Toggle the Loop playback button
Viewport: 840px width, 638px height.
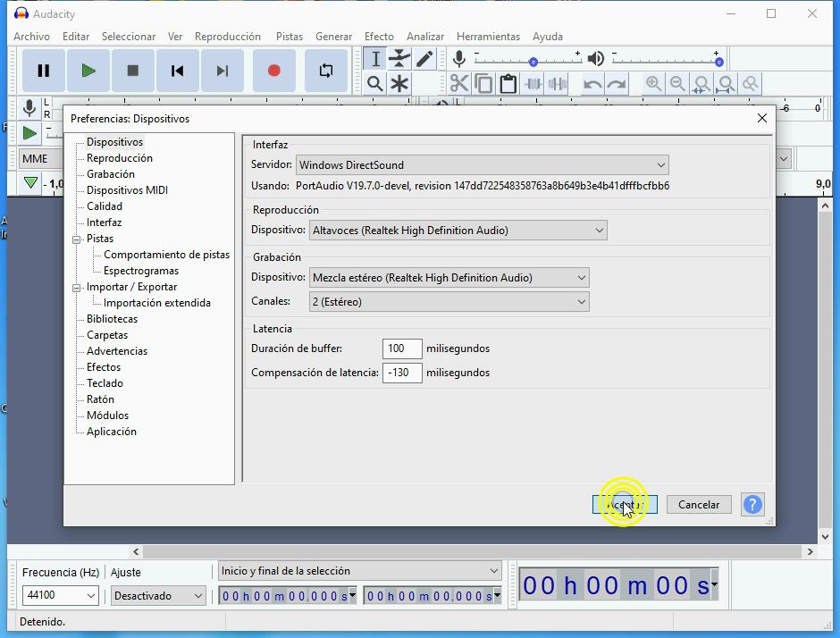(x=325, y=71)
